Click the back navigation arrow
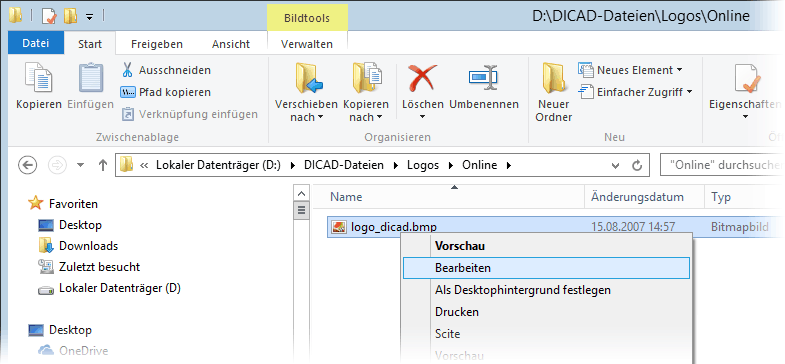785x364 pixels. click(27, 165)
